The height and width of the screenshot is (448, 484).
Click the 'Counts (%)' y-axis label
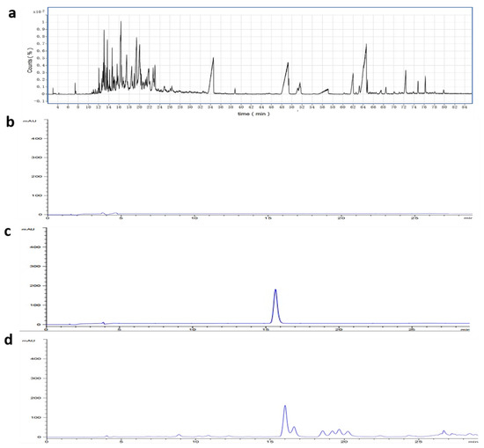pyautogui.click(x=30, y=60)
